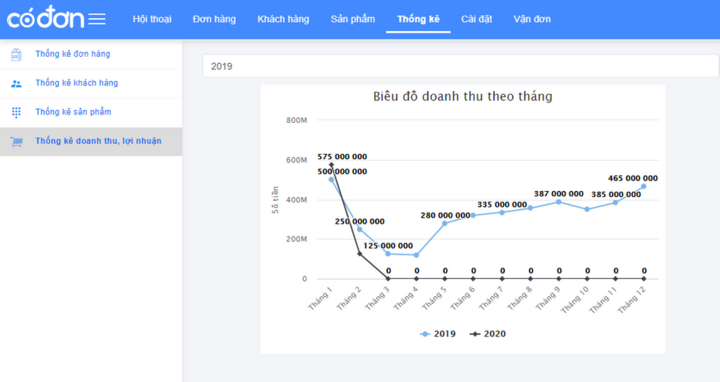Click the order statistics basket icon

click(x=16, y=55)
